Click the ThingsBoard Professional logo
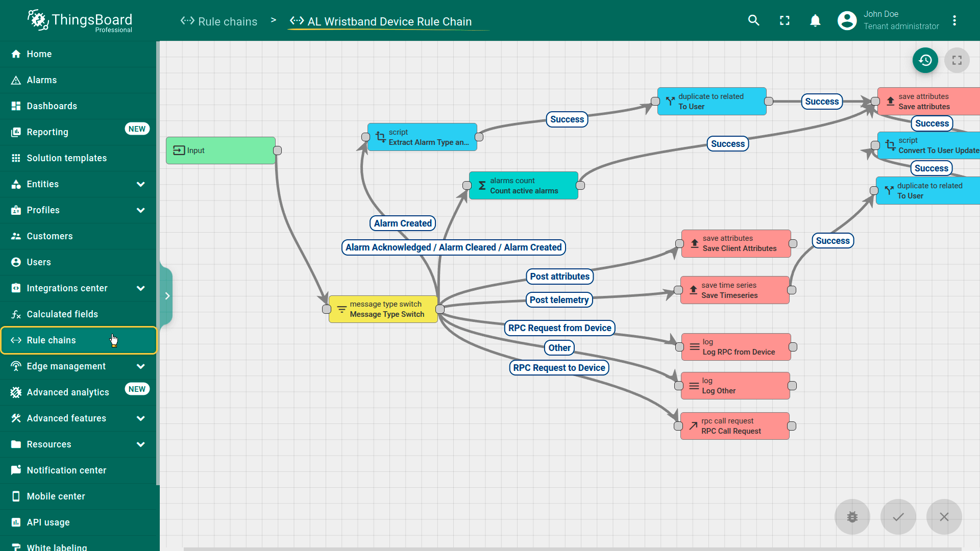 (80, 21)
